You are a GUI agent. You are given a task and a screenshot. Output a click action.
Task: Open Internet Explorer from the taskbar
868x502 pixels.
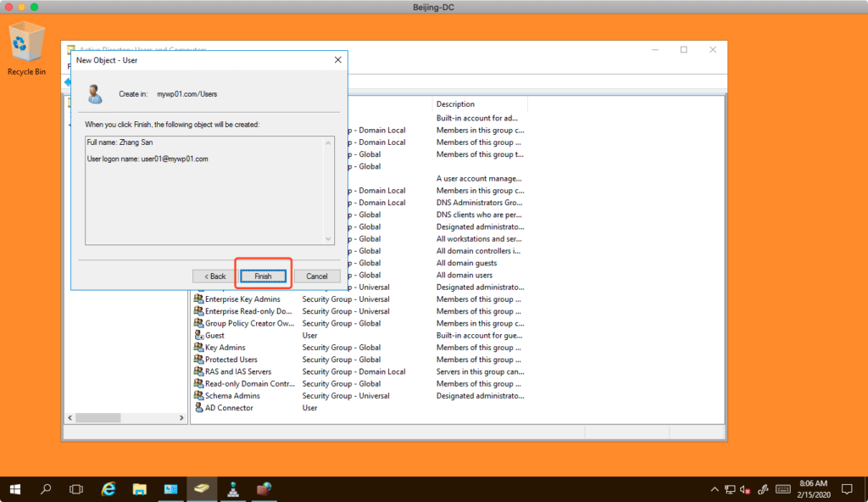[x=108, y=489]
